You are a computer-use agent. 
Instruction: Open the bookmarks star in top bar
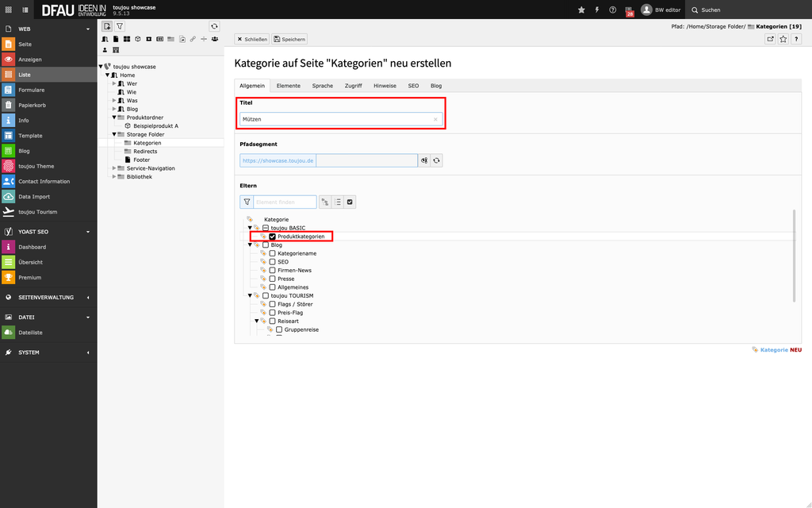[581, 10]
